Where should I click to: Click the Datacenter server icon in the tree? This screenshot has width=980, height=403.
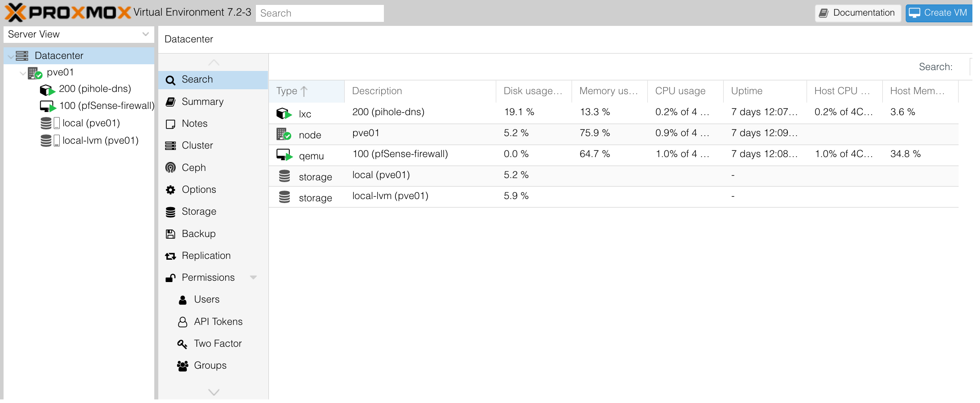[22, 56]
